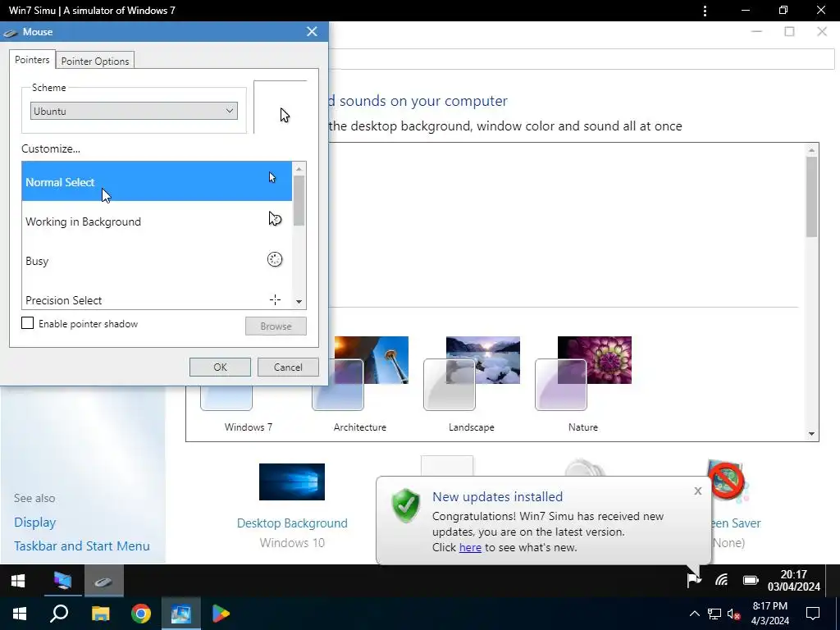Click the Desktop Background link text

click(292, 523)
